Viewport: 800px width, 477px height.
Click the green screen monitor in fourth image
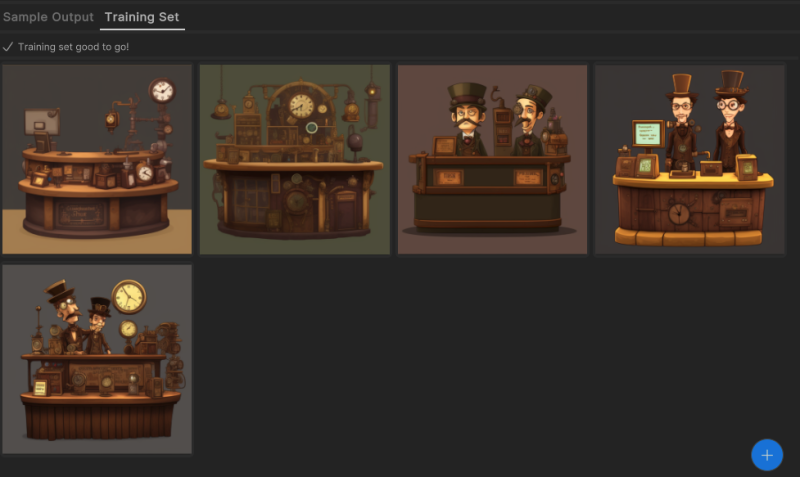pos(647,133)
